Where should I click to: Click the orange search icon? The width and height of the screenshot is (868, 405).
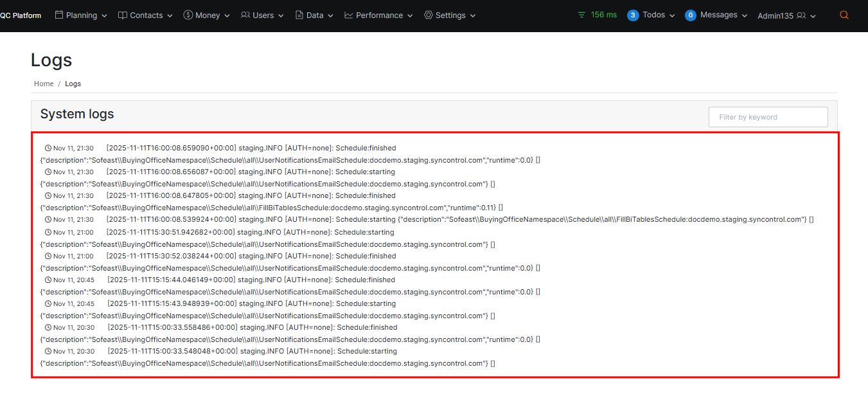click(x=844, y=14)
